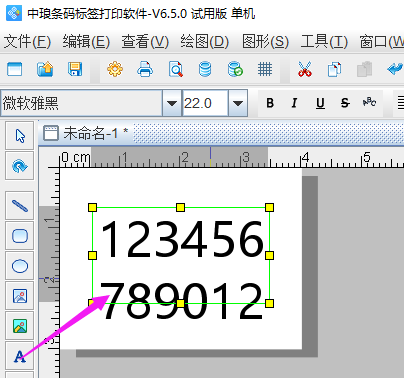This screenshot has width=404, height=378.
Task: Open the database settings cylinder icon
Action: point(205,70)
